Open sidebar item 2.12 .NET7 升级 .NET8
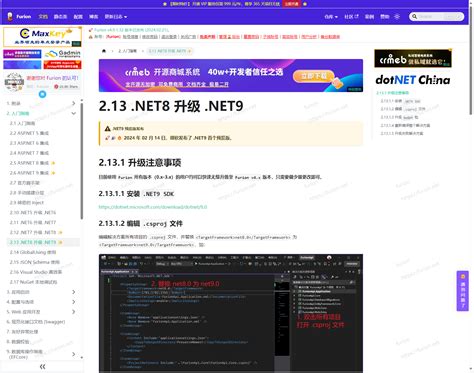474x373 pixels. 33,232
